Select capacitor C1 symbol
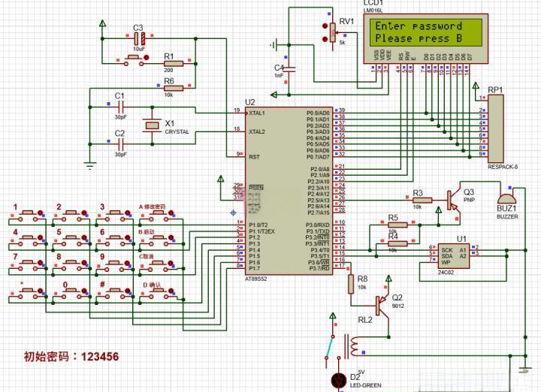The height and width of the screenshot is (392, 541). click(x=120, y=107)
